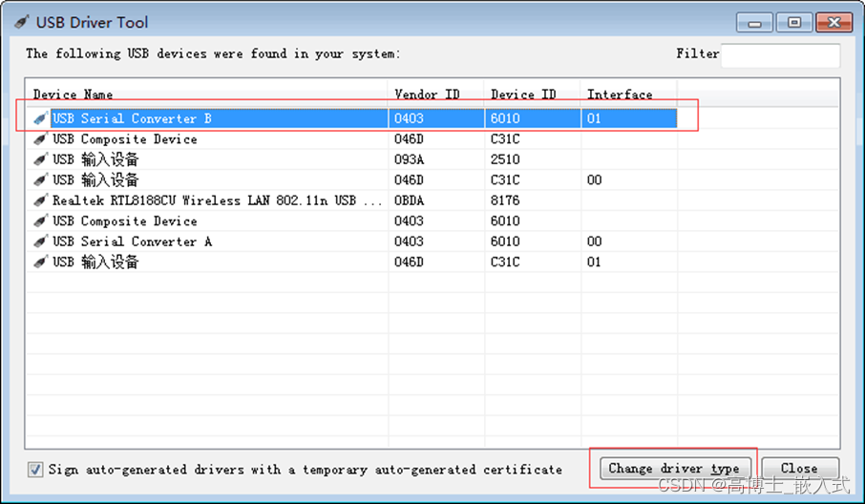Image resolution: width=865 pixels, height=504 pixels.
Task: Click the 2510 device ID cell
Action: 505,159
